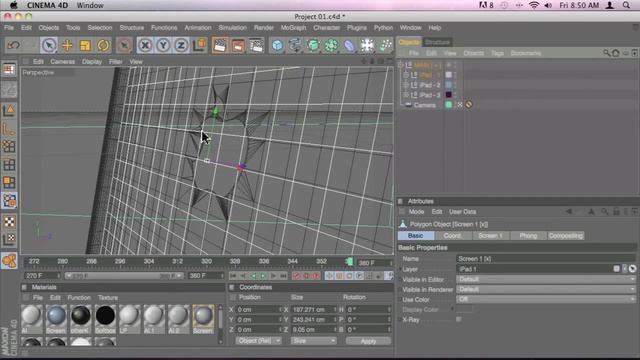
Task: Open the deformer capsule icon
Action: click(349, 45)
